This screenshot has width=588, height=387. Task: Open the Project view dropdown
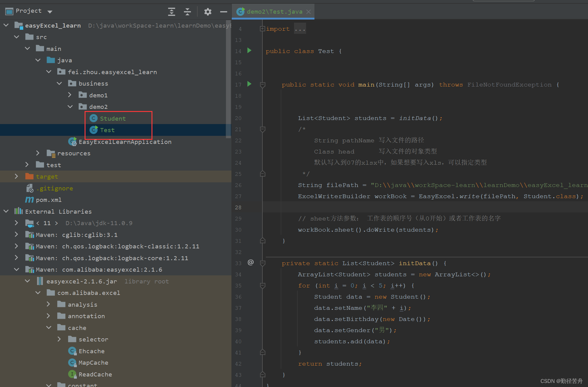click(x=50, y=12)
